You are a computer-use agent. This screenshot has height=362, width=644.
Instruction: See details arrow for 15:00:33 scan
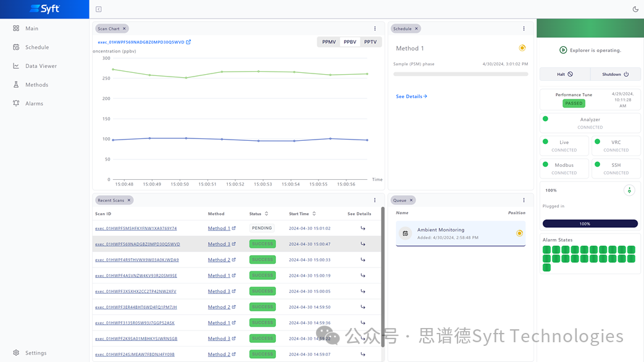(363, 259)
